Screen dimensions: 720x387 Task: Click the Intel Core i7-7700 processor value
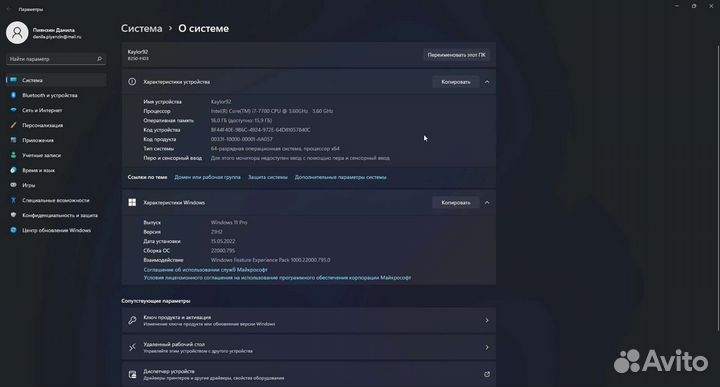tap(272, 111)
